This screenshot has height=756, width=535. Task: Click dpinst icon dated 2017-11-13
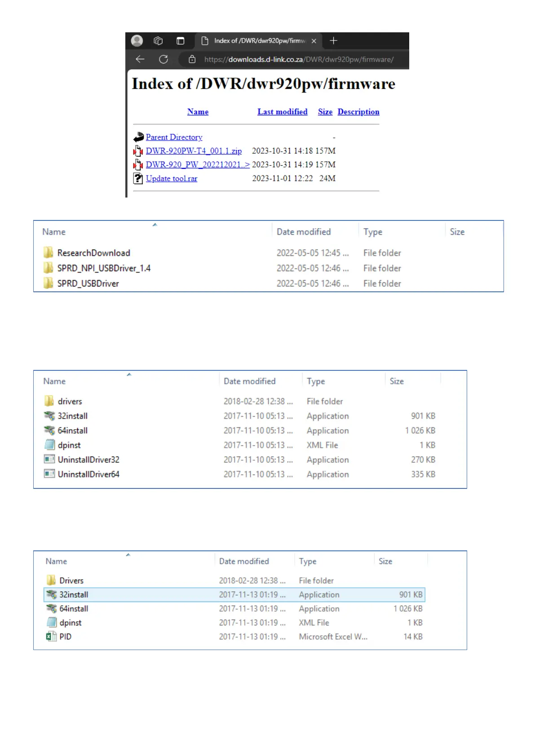pyautogui.click(x=51, y=623)
